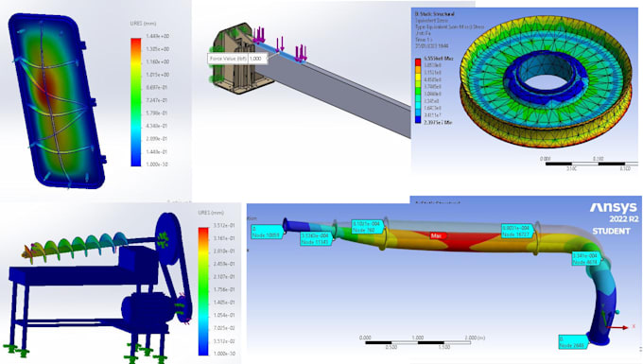Select the 1.756e-01 legend value
Image resolution: width=643 pixels, height=364 pixels.
(x=224, y=289)
